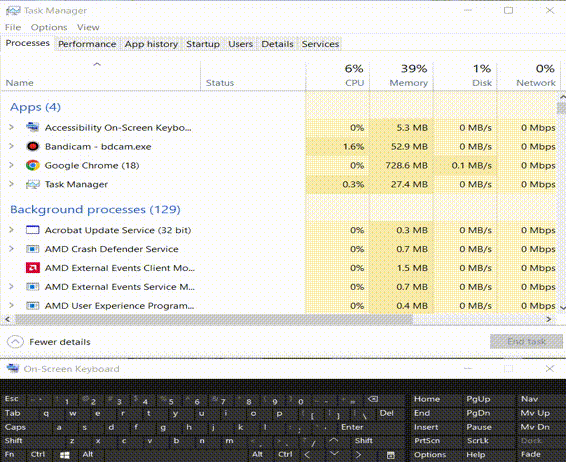
Task: Open the Options menu
Action: click(x=49, y=27)
